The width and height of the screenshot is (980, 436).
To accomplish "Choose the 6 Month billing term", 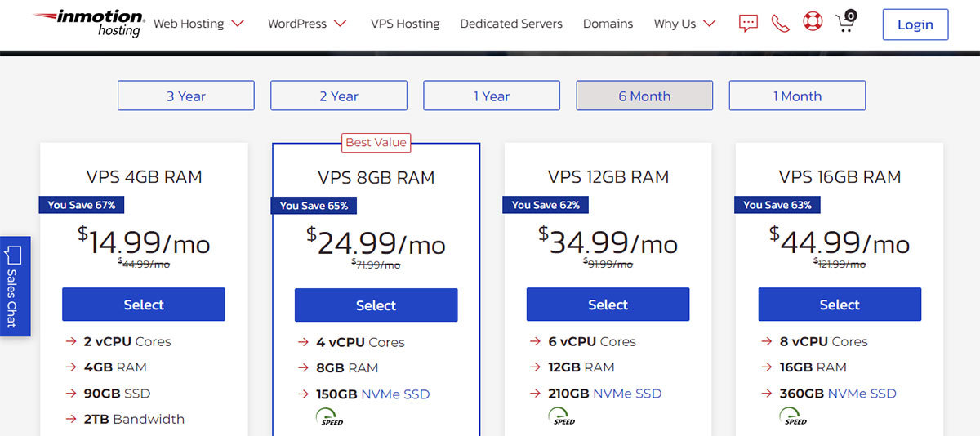I will (644, 96).
